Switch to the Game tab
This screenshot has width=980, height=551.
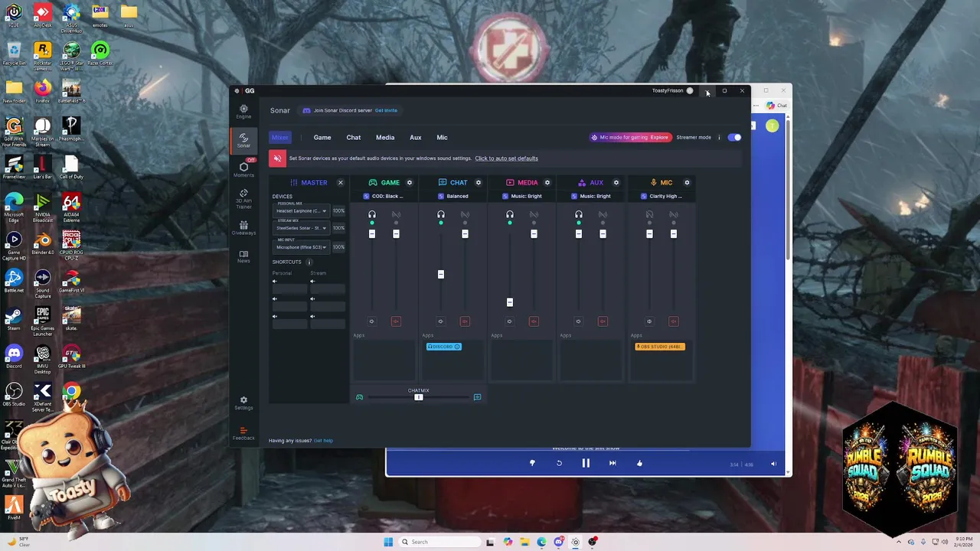click(322, 138)
